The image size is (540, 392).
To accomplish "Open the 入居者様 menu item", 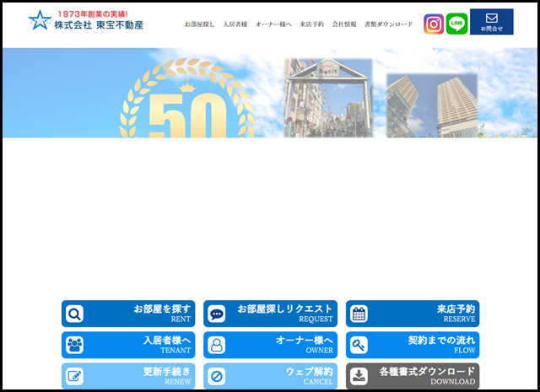I will (x=235, y=24).
